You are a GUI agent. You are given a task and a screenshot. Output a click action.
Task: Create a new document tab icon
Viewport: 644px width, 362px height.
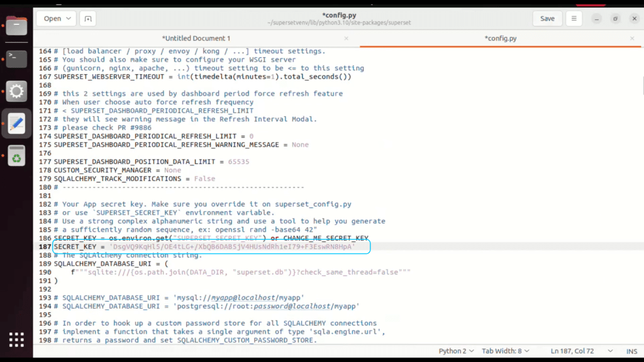[88, 19]
